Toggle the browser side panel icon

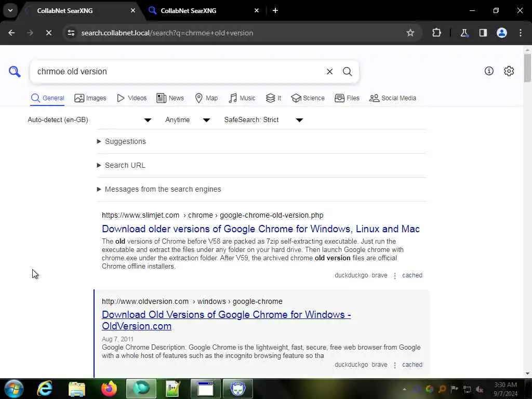pyautogui.click(x=483, y=33)
